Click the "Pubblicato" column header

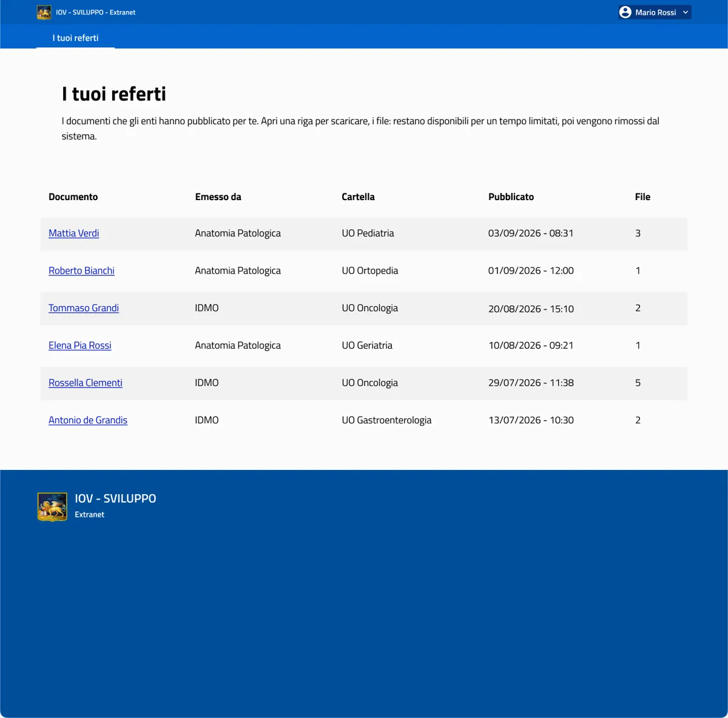point(511,196)
